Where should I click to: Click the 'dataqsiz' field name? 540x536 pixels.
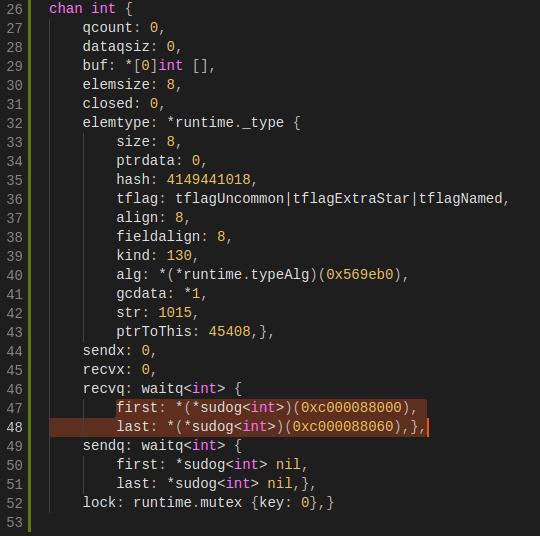coord(116,47)
